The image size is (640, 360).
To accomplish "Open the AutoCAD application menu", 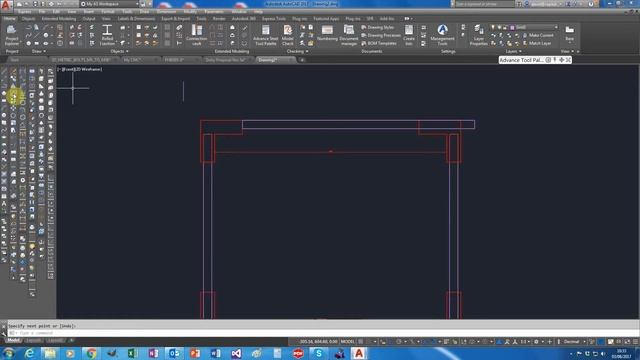I will (6, 5).
